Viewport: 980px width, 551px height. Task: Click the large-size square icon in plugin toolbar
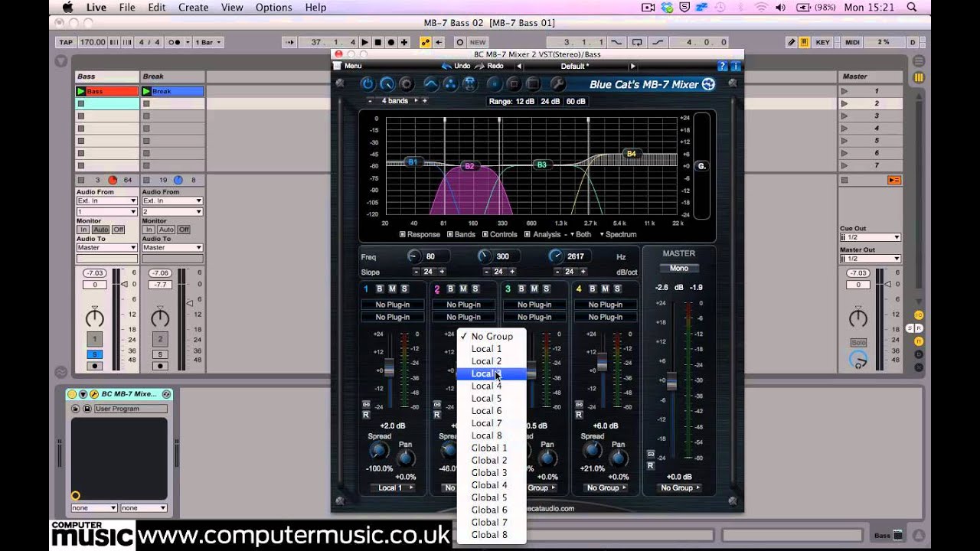[534, 84]
